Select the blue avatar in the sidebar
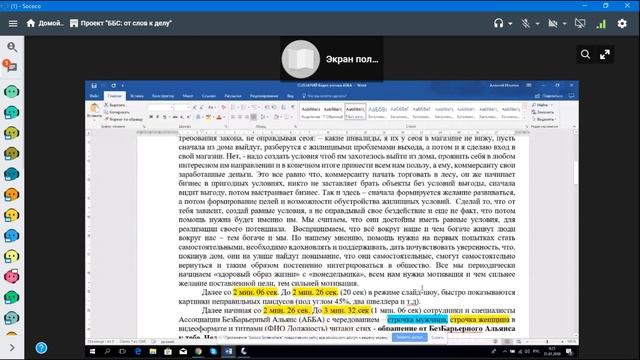Screen dimensions: 640x360 11,236
